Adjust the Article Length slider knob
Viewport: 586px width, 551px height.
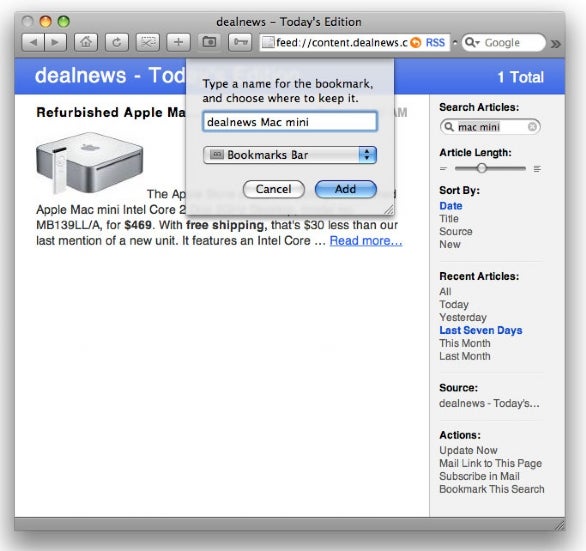[482, 168]
